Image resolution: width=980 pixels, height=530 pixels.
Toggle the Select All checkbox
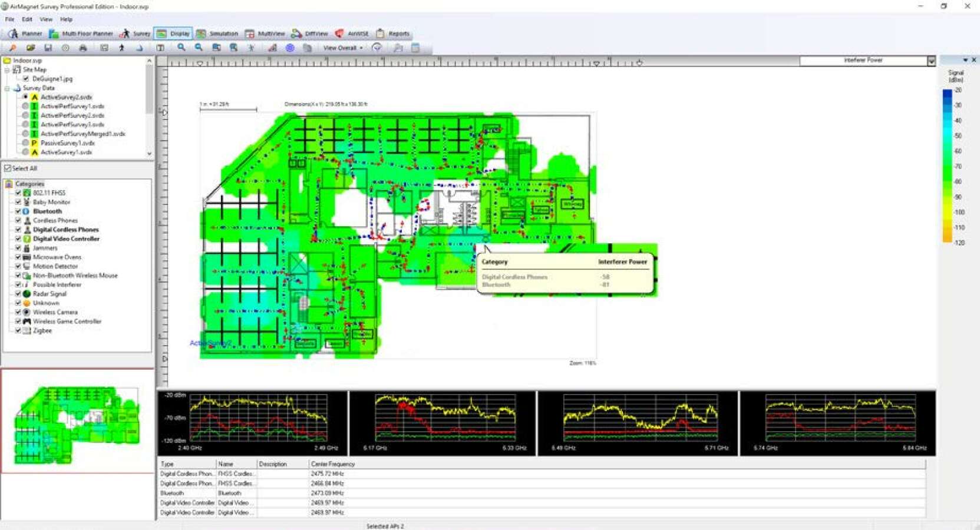click(8, 168)
